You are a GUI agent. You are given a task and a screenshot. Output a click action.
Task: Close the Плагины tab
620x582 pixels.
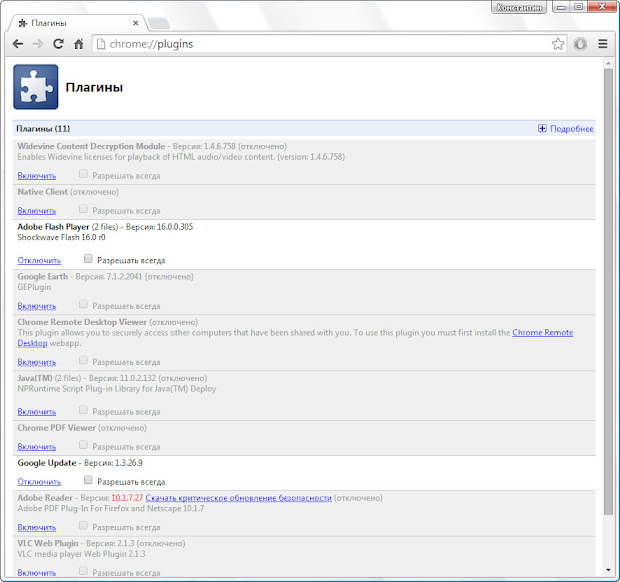coord(136,23)
